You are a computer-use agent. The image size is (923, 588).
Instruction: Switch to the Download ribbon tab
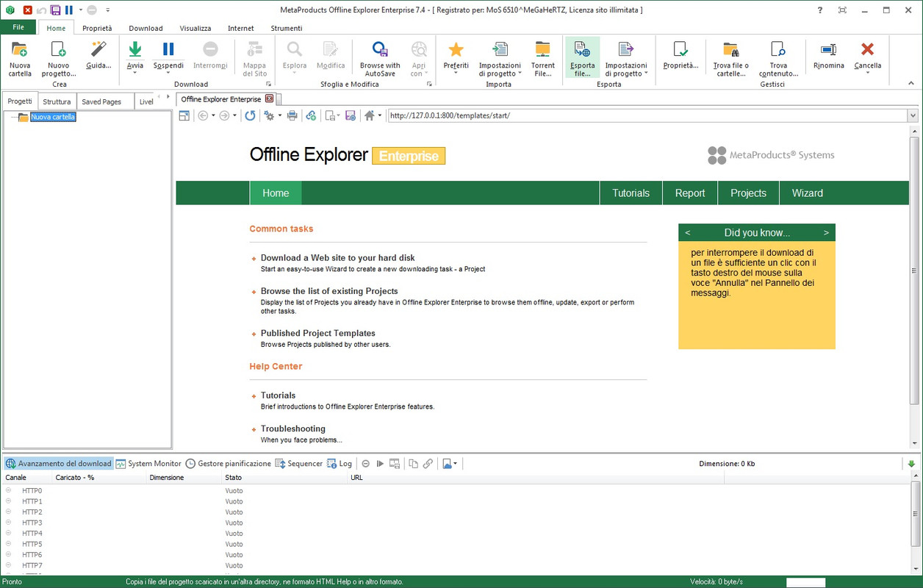pos(146,28)
